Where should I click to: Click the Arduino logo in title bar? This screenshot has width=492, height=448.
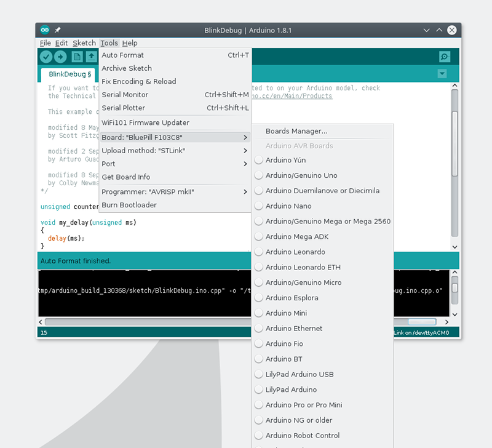(x=45, y=30)
